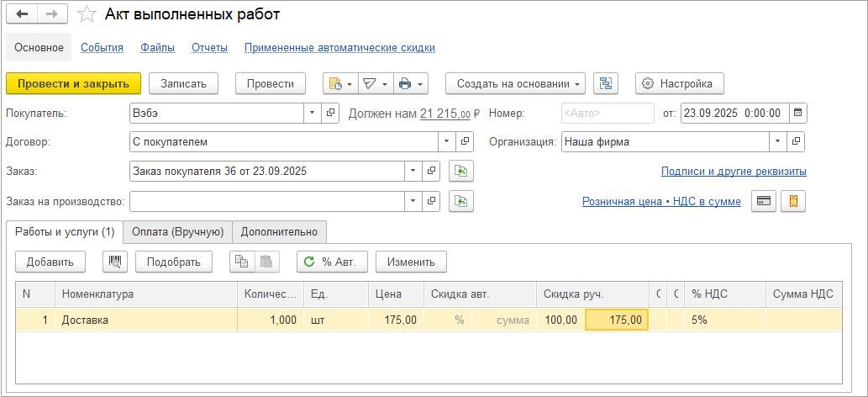Switch to the Основное section
Image resolution: width=868 pixels, height=397 pixels.
pyautogui.click(x=39, y=48)
